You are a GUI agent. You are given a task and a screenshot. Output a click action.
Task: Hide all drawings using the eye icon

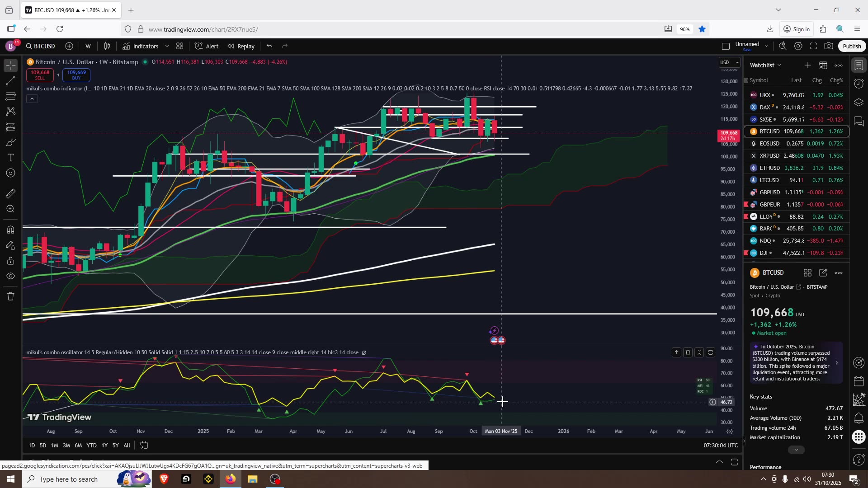(10, 276)
